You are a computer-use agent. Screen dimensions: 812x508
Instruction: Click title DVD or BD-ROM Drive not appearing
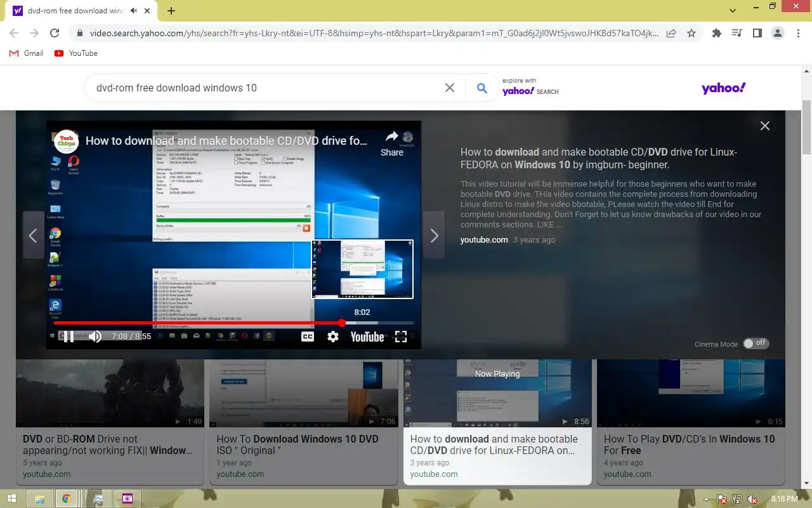coord(108,444)
